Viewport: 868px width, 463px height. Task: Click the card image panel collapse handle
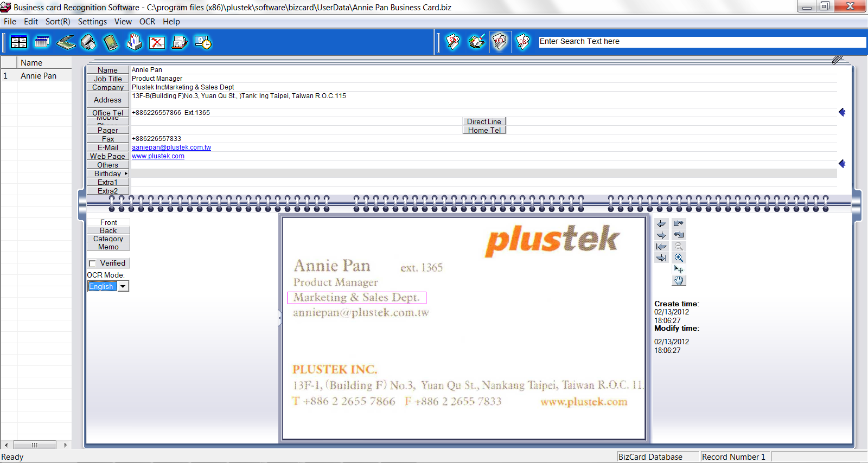(x=280, y=318)
